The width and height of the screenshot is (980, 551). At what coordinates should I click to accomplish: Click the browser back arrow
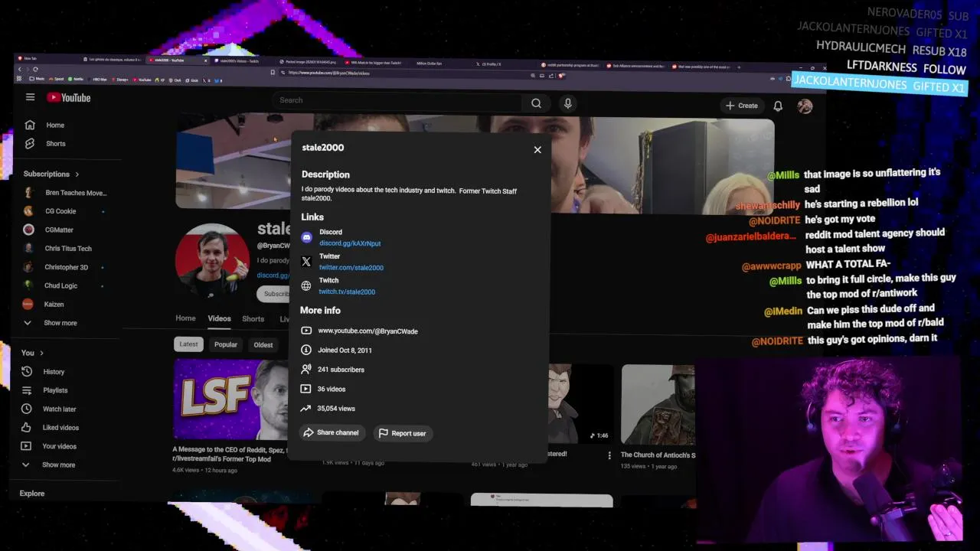click(20, 69)
